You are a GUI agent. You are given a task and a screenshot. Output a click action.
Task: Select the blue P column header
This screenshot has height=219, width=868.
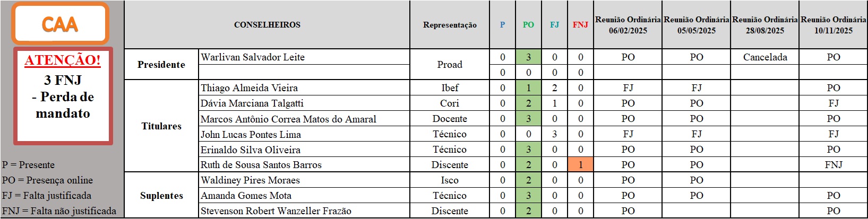click(x=502, y=25)
